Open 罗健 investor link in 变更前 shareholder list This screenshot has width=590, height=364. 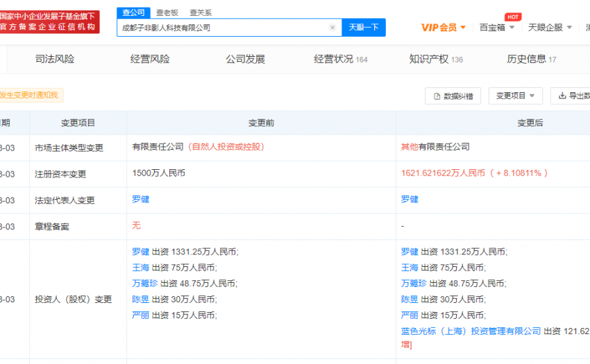[141, 252]
